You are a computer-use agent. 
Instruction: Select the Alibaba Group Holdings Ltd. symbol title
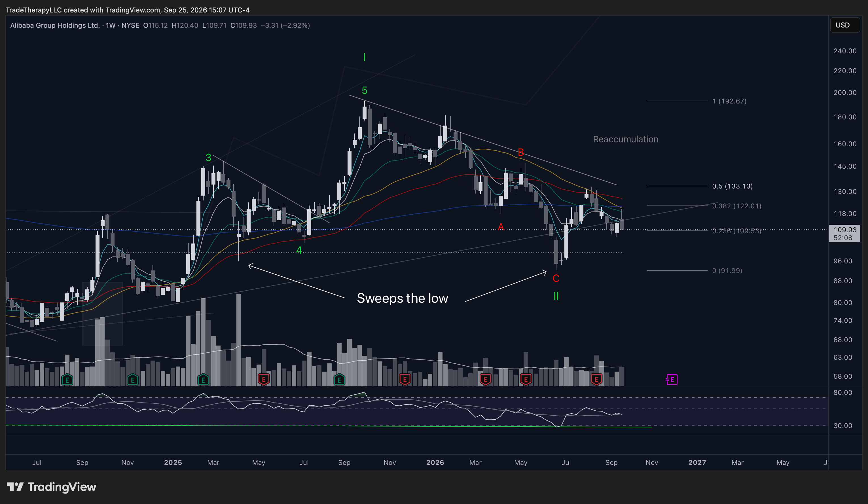(55, 26)
